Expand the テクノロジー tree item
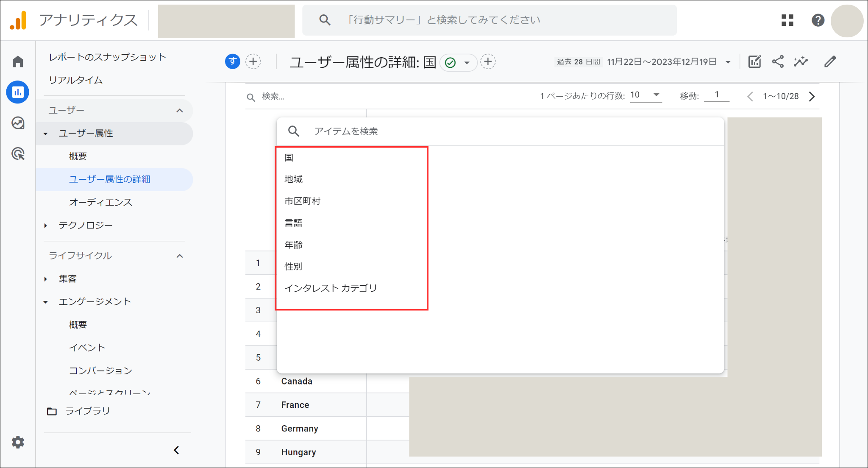 click(x=46, y=226)
